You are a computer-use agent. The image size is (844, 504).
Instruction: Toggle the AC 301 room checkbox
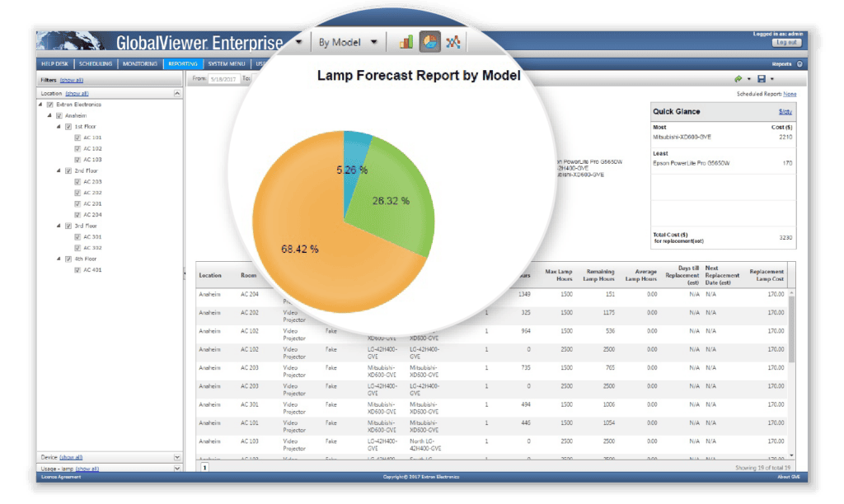[x=77, y=236]
